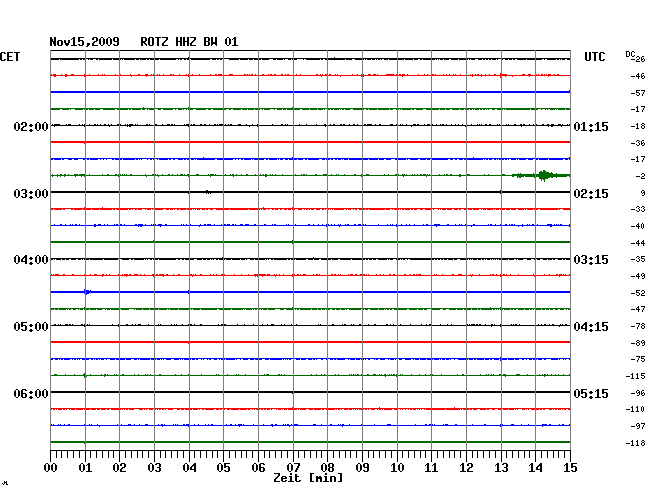Click the DC value -75

(x=638, y=359)
